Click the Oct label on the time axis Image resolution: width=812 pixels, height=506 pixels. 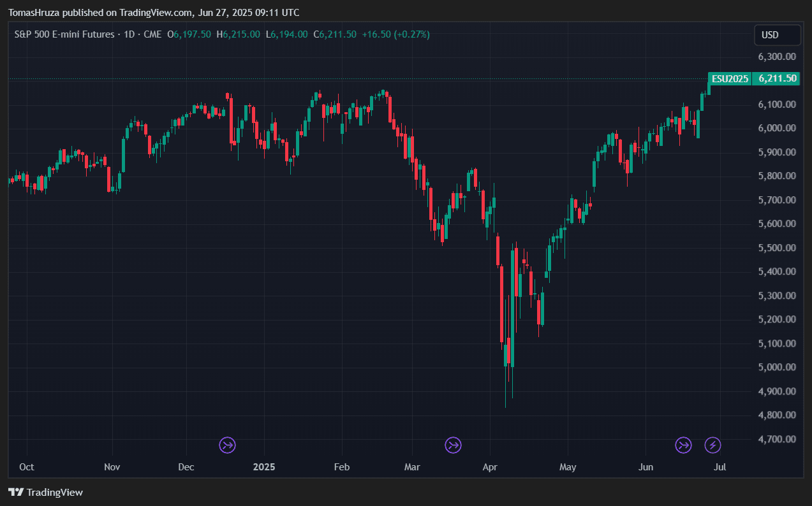[x=27, y=467]
